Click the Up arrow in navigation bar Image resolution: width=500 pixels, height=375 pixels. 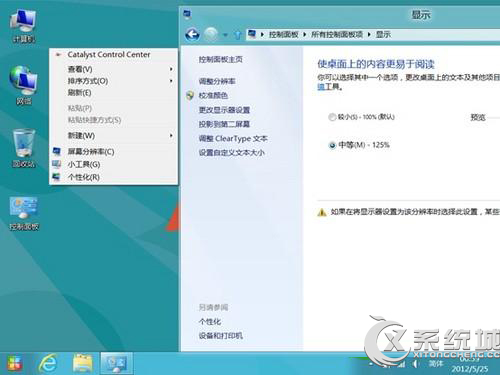[237, 35]
